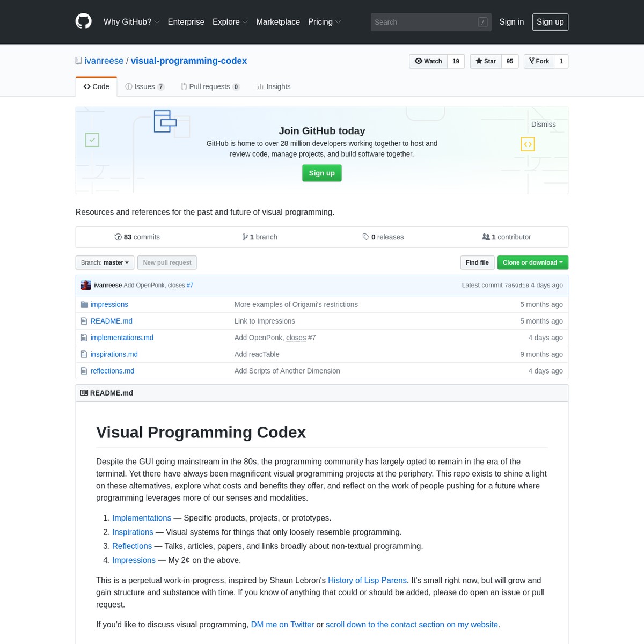Open the stargazers count 95

coord(510,61)
